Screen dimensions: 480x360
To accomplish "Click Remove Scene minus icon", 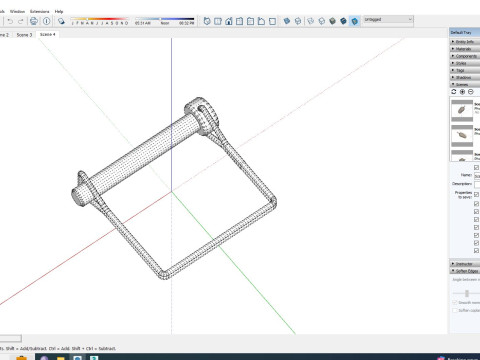I will 471,92.
